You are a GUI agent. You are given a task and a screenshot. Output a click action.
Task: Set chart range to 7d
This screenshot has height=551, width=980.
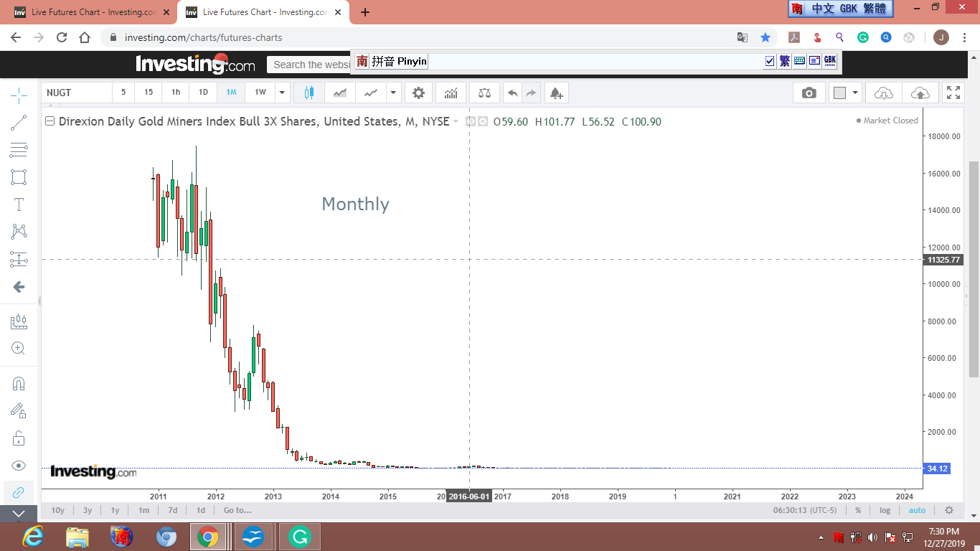[x=173, y=510]
